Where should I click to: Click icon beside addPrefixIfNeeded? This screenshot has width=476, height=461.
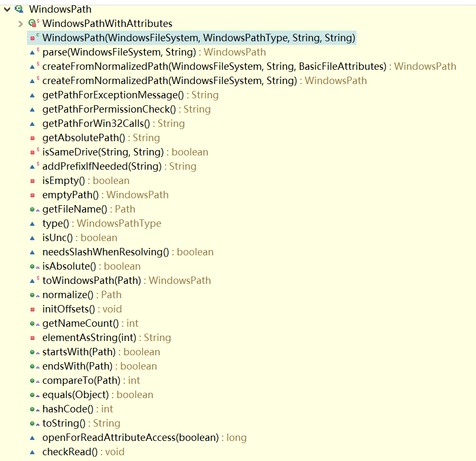coord(34,166)
